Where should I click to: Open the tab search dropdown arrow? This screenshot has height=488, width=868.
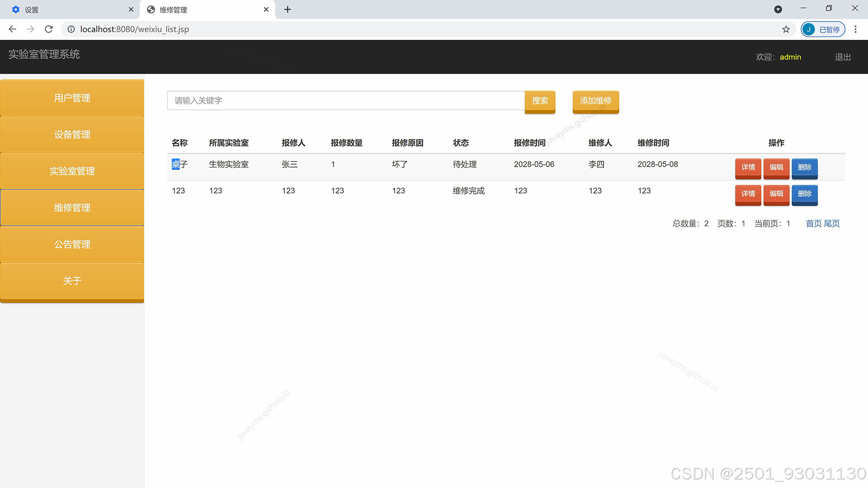tap(778, 9)
